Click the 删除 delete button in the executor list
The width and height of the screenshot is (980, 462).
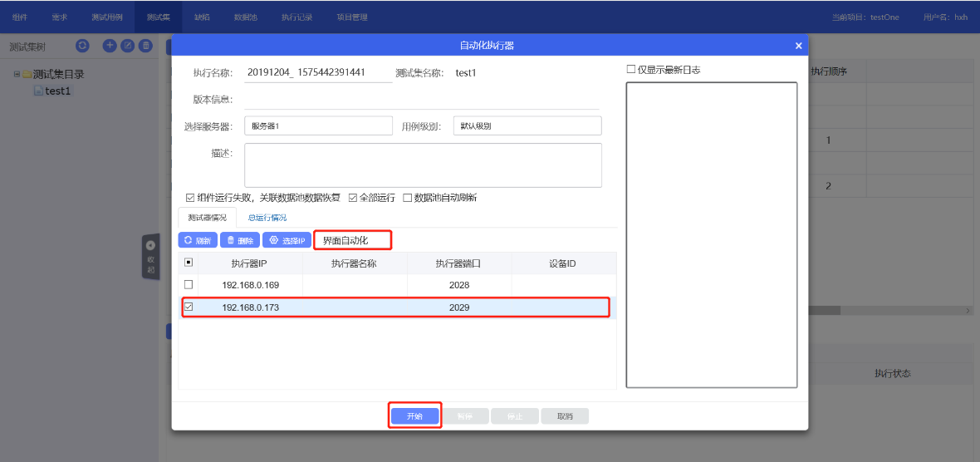pos(240,240)
